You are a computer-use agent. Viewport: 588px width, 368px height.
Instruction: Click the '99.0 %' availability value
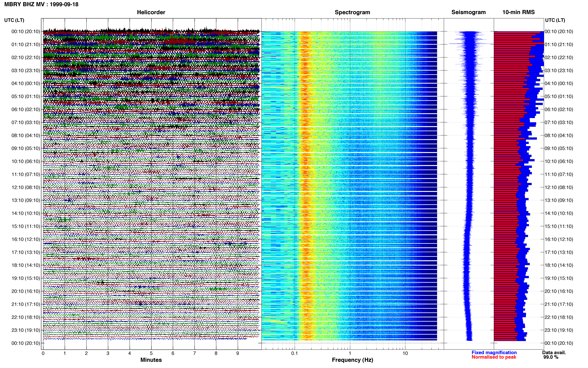pyautogui.click(x=551, y=357)
